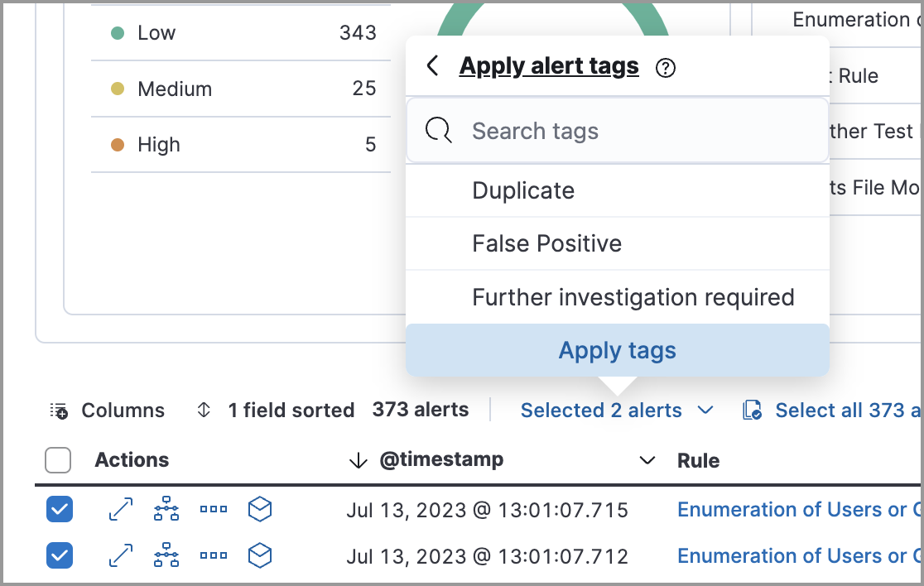Select the False Positive tag option
Screen dimensions: 924x586
[x=546, y=243]
